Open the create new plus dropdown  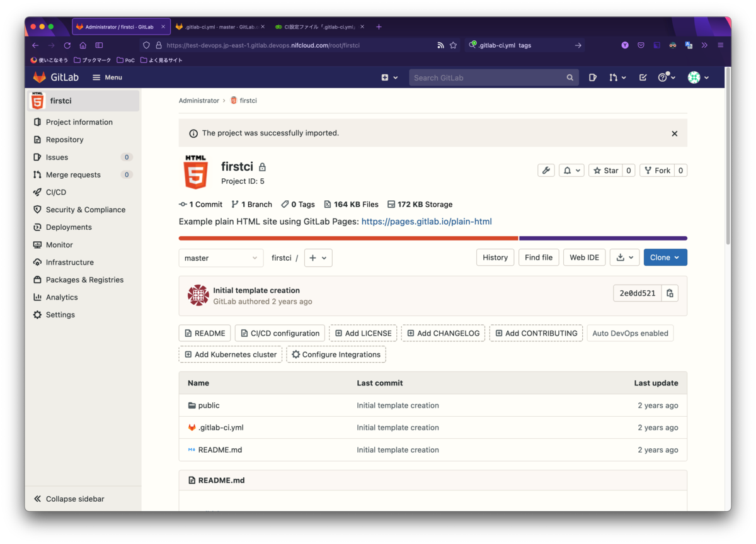pyautogui.click(x=389, y=77)
